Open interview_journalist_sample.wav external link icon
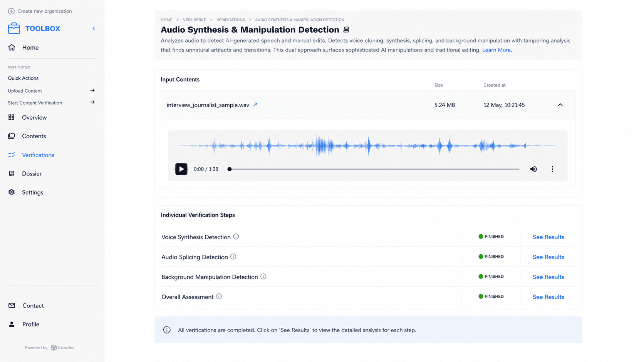This screenshot has width=644, height=362. pyautogui.click(x=255, y=105)
